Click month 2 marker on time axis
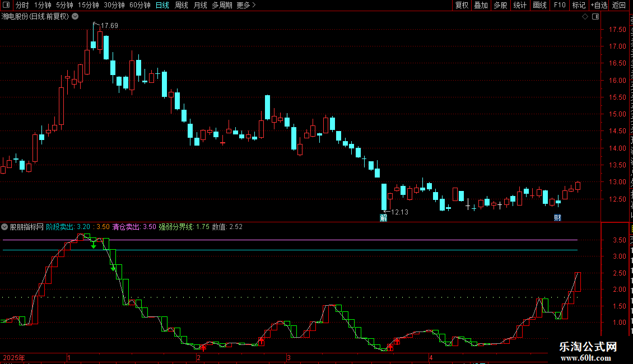This screenshot has height=364, width=633. coord(199,358)
